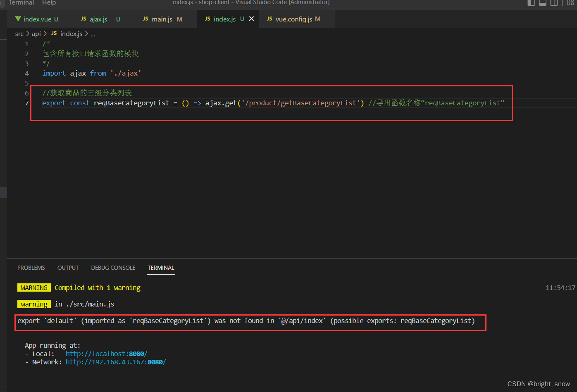Open the http://192.168.43.167:8080/ network link

pos(116,362)
